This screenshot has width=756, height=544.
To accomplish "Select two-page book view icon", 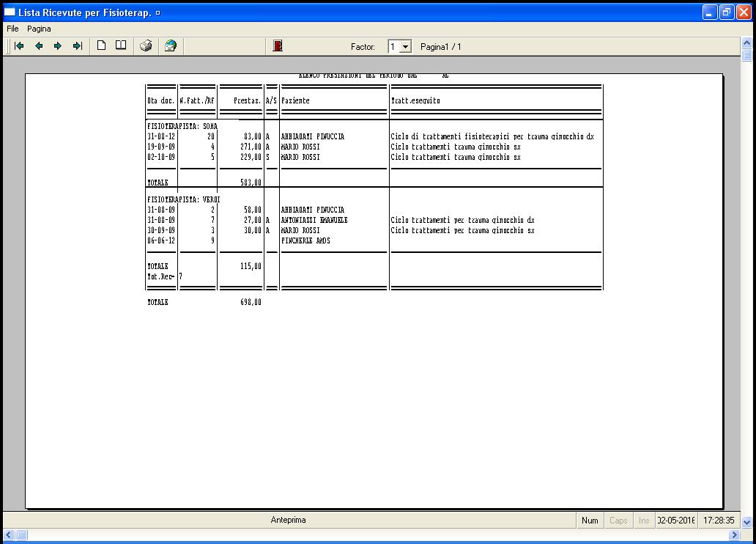I will (x=121, y=45).
